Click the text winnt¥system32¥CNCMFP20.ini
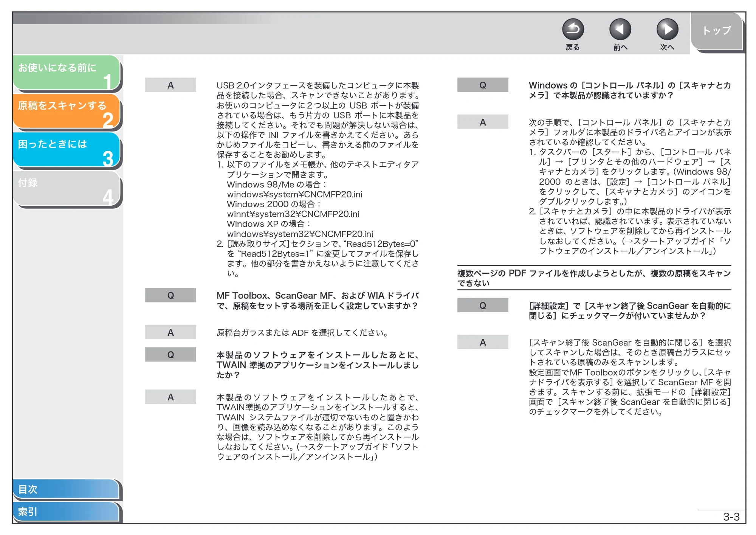The image size is (756, 535). (293, 214)
